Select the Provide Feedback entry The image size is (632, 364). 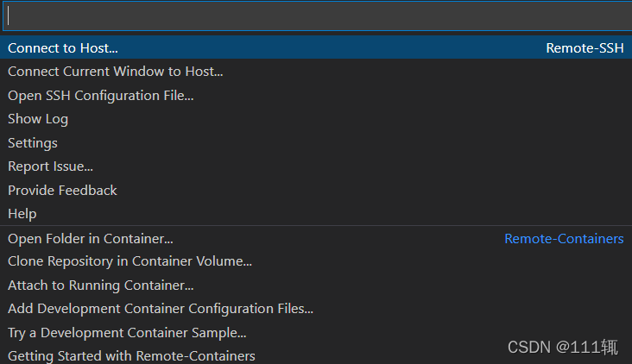316,190
